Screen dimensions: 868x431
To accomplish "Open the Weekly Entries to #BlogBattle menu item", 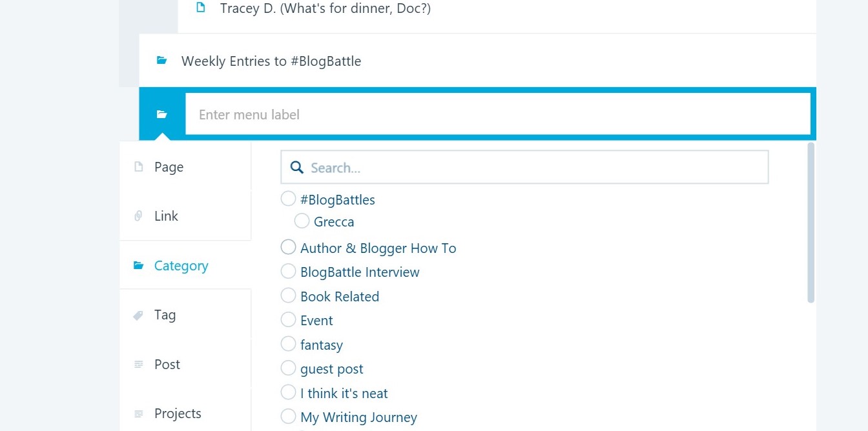I will [271, 61].
